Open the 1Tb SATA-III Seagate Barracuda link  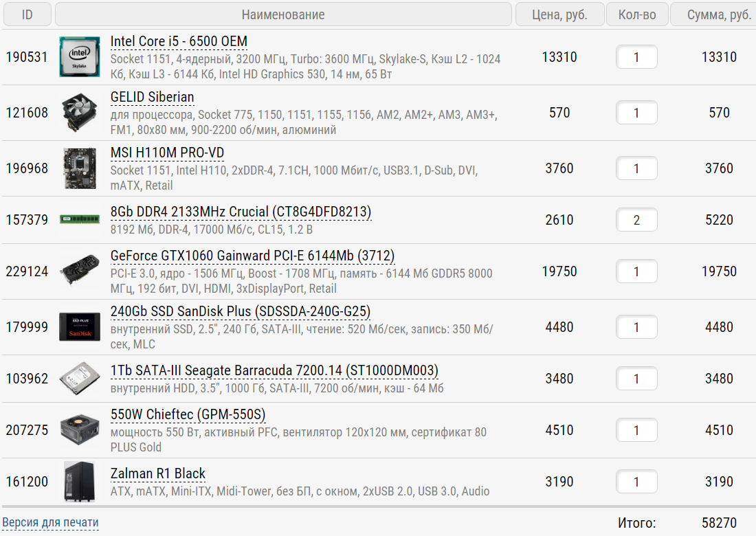274,370
